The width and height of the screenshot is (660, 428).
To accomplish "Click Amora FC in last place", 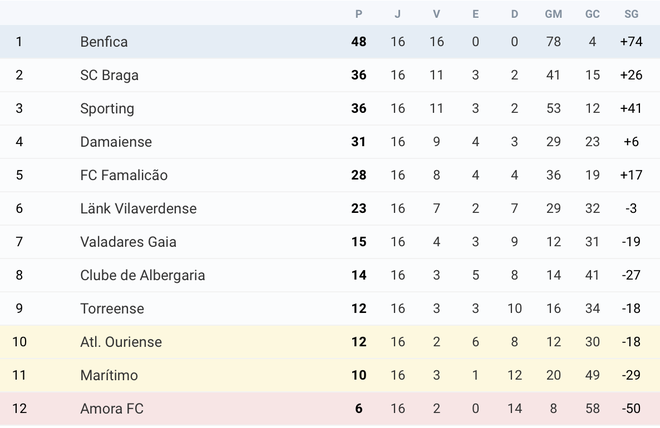I will pyautogui.click(x=111, y=408).
